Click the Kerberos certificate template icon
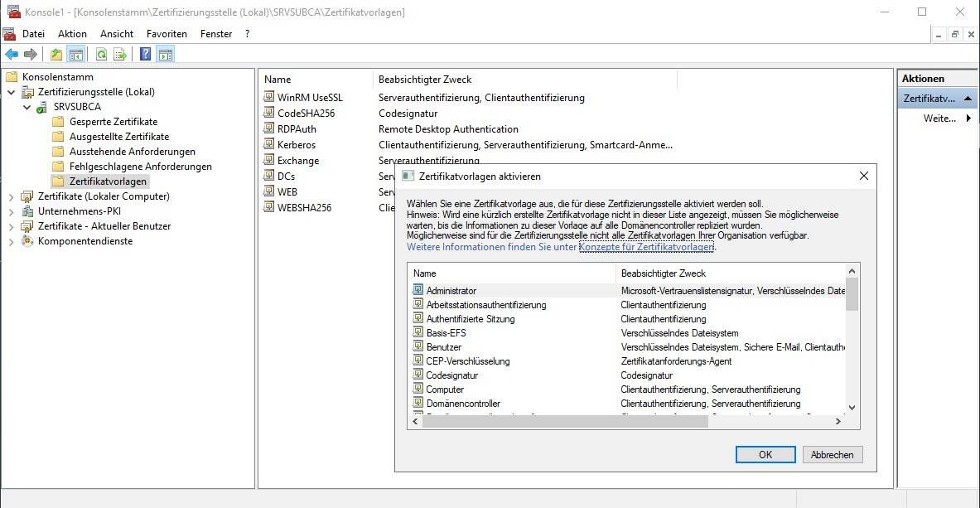The height and width of the screenshot is (508, 980). [269, 145]
